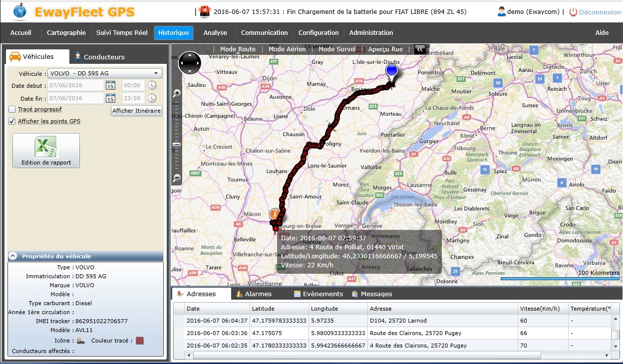This screenshot has width=623, height=364.
Task: Open the calendar picker for Date fin
Action: tap(110, 98)
